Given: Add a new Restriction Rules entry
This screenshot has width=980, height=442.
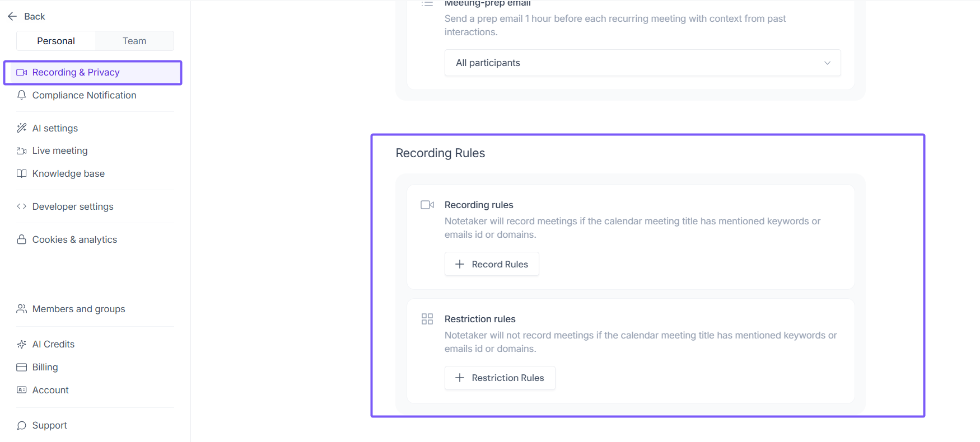Looking at the screenshot, I should 500,378.
